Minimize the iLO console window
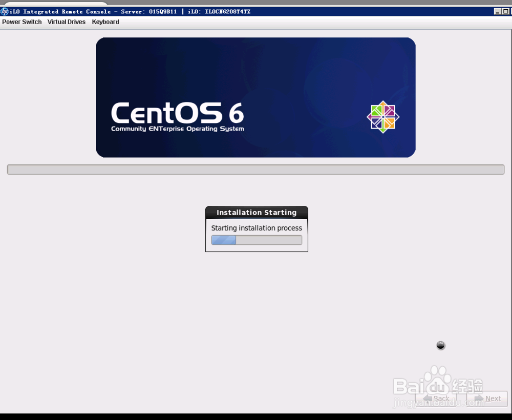This screenshot has width=512, height=420. [x=497, y=11]
